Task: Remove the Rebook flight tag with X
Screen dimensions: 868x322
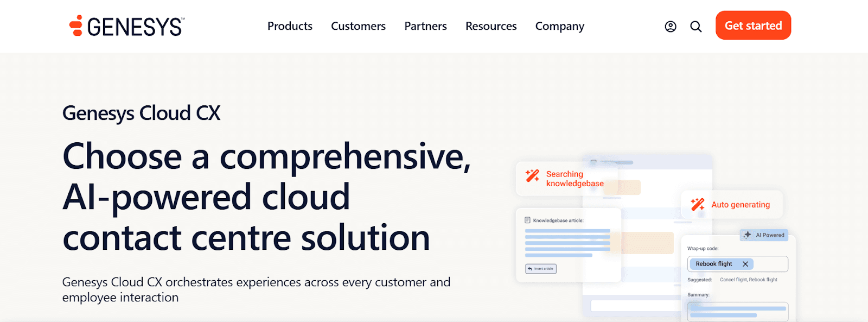Action: pos(745,264)
